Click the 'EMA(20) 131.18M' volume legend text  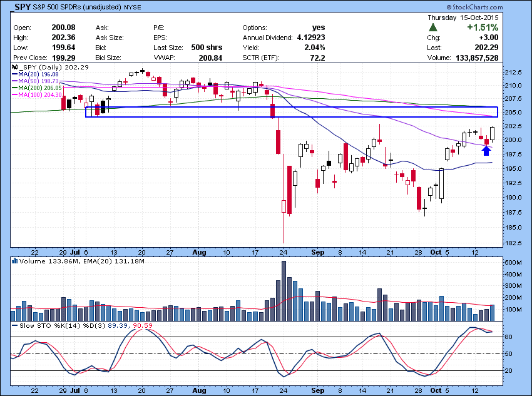pyautogui.click(x=114, y=261)
